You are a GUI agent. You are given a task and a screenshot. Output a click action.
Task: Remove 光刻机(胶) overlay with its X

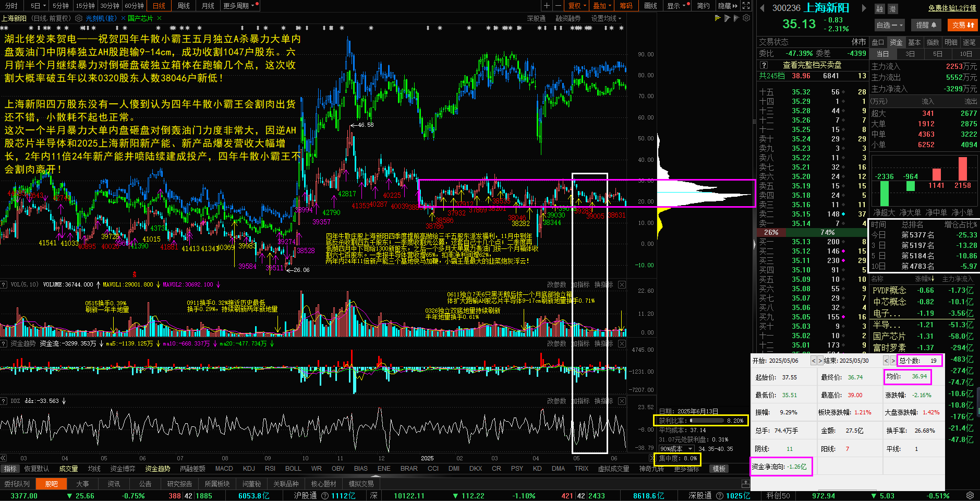pyautogui.click(x=124, y=18)
